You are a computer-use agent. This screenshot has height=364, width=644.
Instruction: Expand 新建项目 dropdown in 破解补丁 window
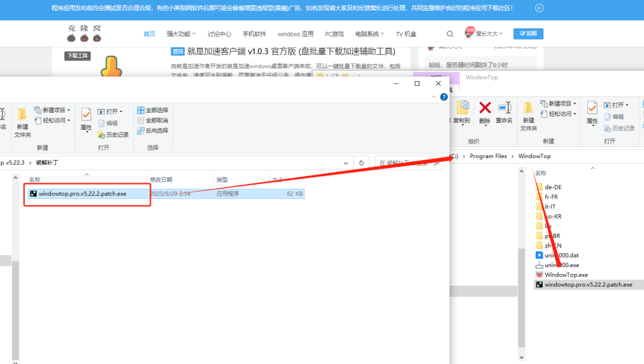(69, 110)
